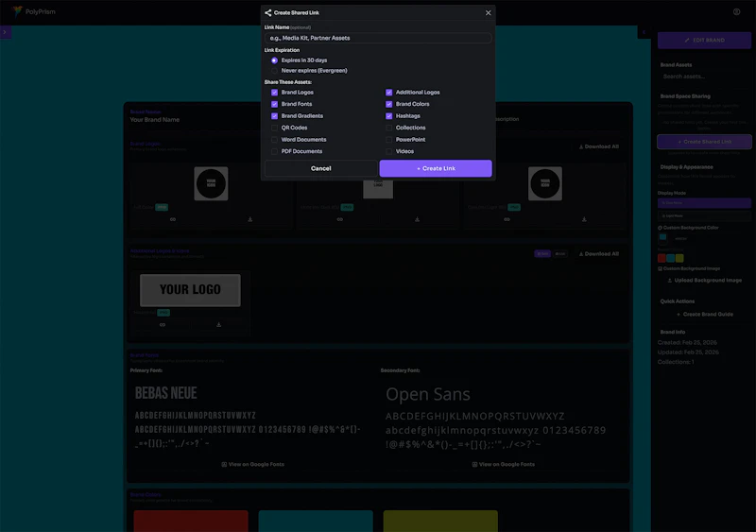Copy link for the Dark BG logo

click(340, 219)
